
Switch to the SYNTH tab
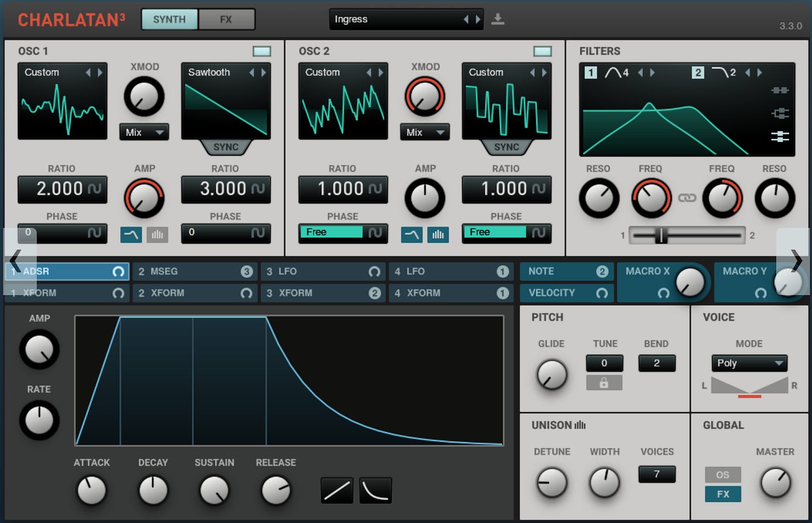[x=170, y=20]
